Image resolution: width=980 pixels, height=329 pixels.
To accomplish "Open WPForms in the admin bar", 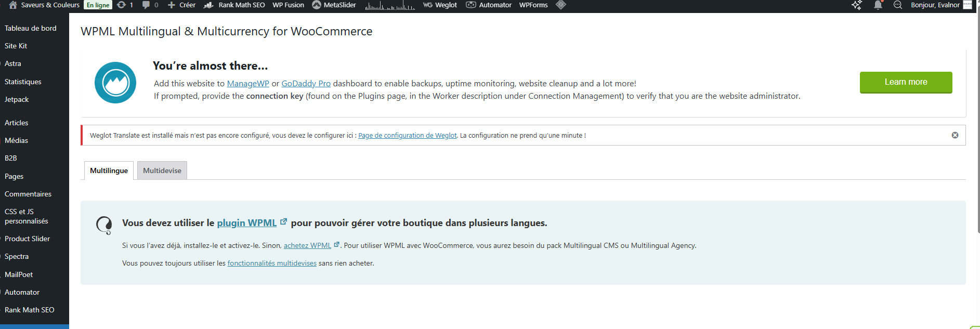I will (533, 5).
